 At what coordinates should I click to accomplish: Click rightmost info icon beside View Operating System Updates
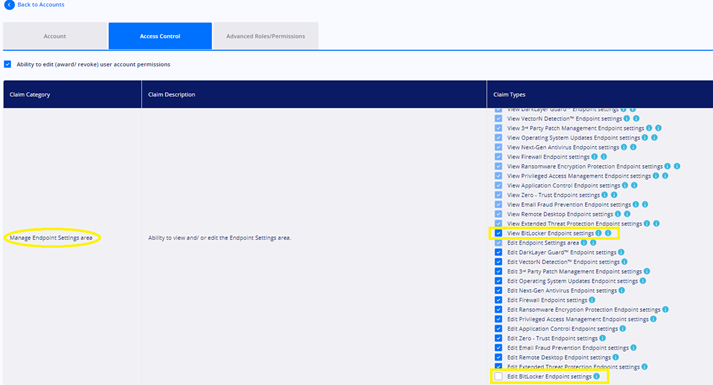[x=654, y=138]
